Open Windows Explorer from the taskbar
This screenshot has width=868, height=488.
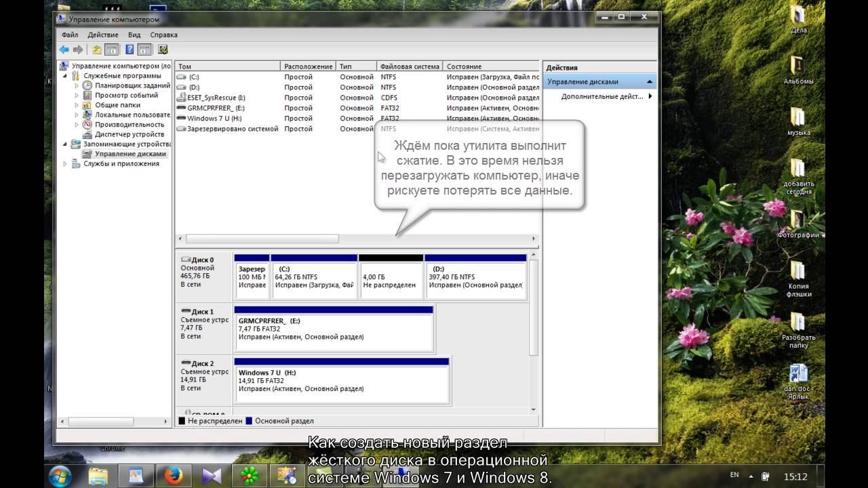click(99, 476)
